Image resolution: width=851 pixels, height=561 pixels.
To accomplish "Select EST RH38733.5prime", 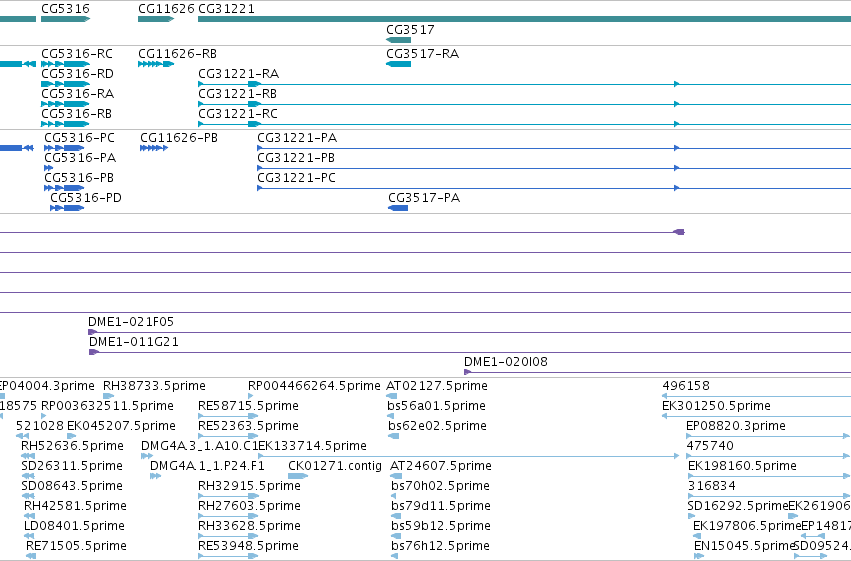I will [154, 386].
